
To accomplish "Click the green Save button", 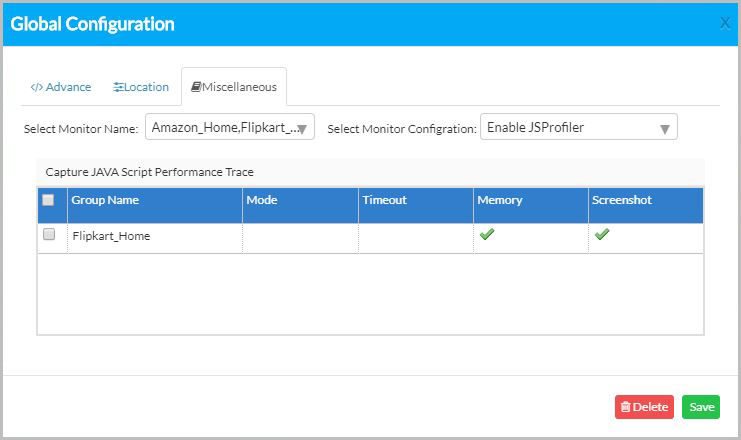I will click(701, 407).
